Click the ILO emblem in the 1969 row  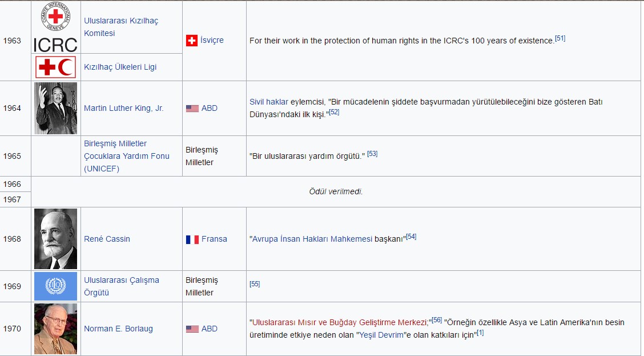(55, 286)
